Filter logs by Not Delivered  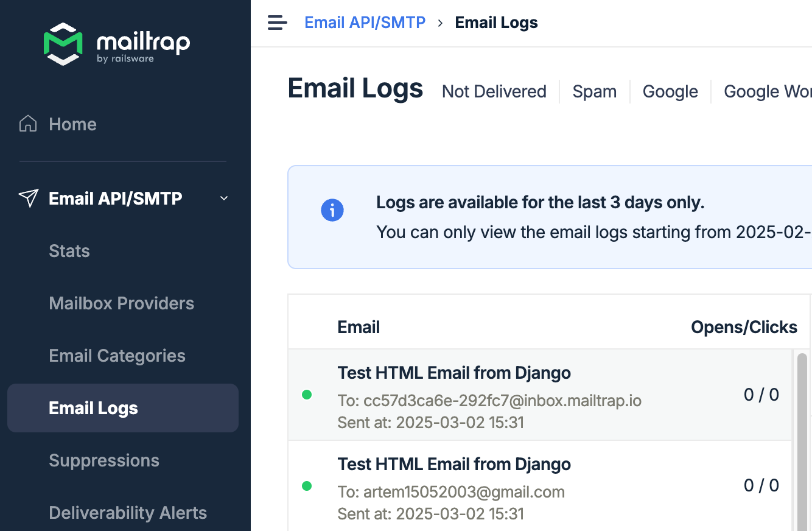coord(494,91)
